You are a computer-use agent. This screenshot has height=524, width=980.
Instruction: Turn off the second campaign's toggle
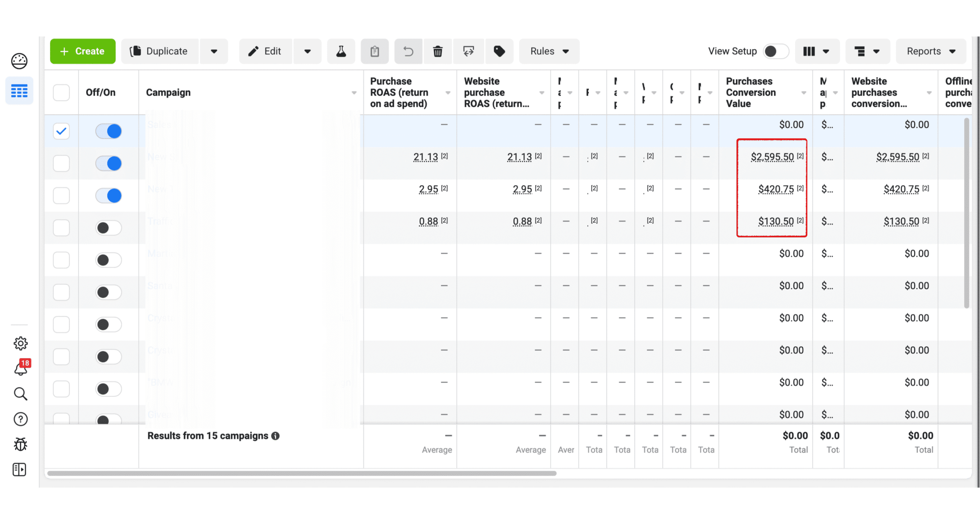pyautogui.click(x=109, y=163)
